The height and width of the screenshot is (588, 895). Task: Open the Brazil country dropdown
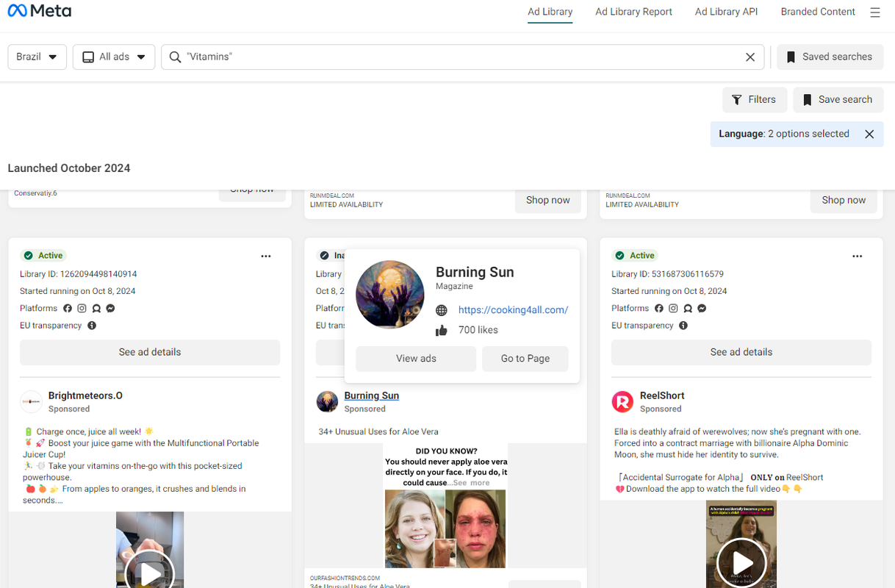click(37, 57)
